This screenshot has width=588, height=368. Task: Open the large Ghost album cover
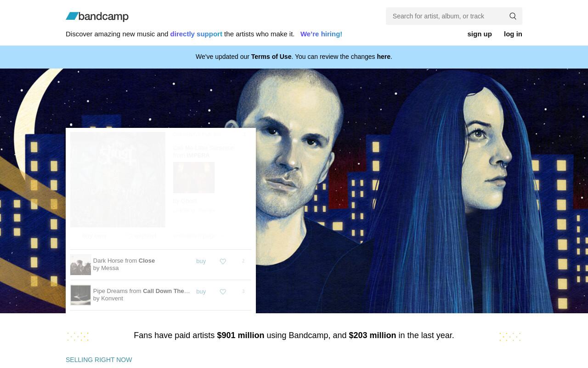pos(118,179)
